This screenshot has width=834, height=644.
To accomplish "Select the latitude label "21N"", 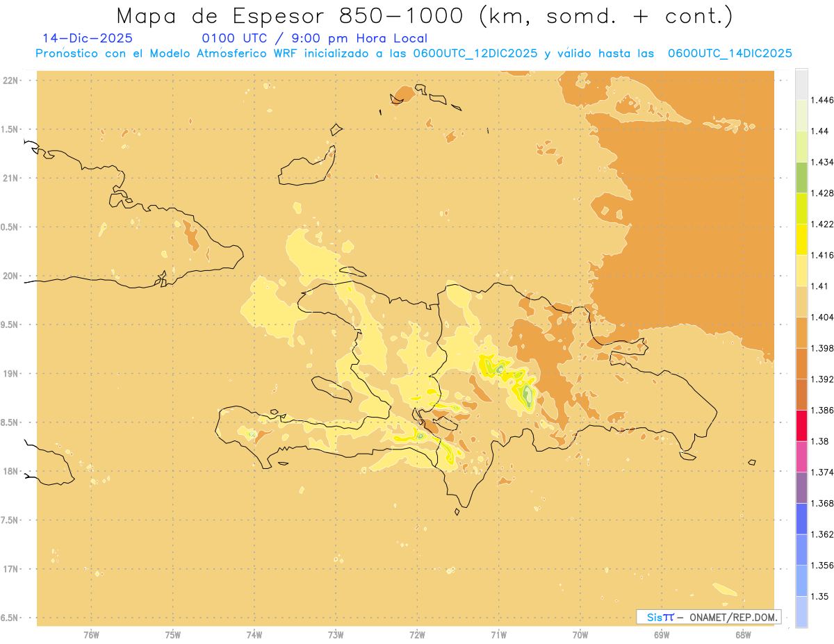I will click(10, 178).
